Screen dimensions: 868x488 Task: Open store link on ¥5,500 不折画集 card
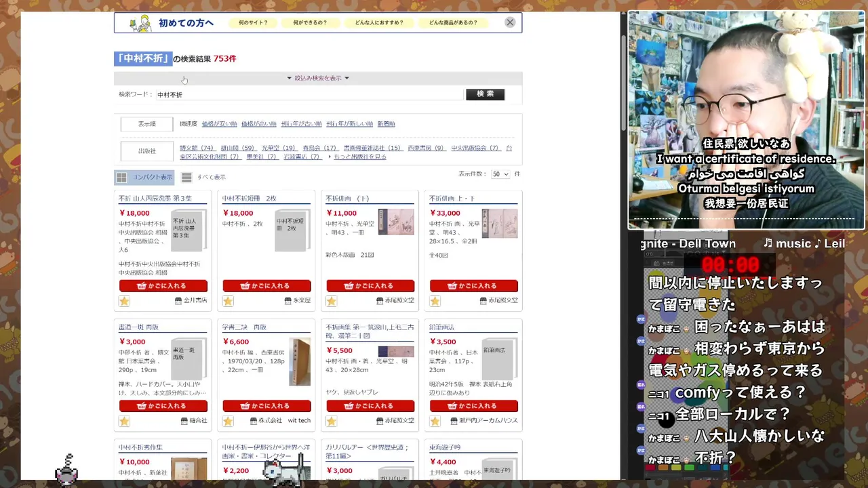395,421
